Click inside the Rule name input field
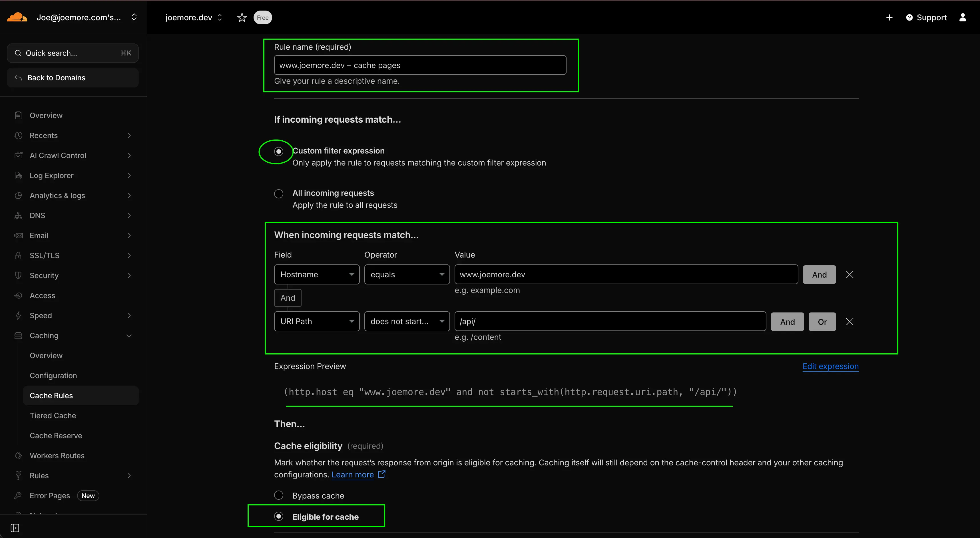980x538 pixels. pyautogui.click(x=420, y=65)
